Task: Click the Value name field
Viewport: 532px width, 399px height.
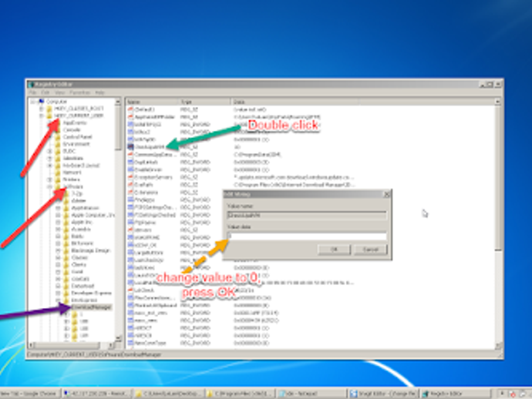Action: pyautogui.click(x=307, y=215)
